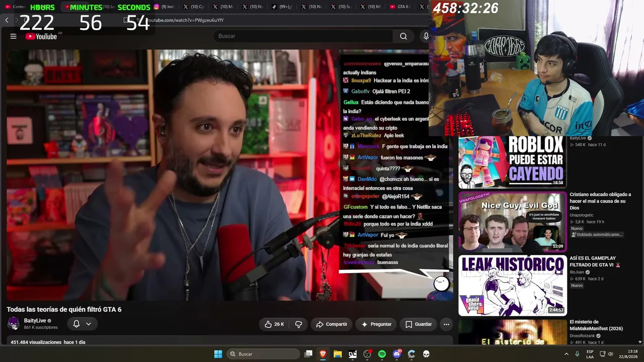The image size is (644, 362).
Task: Click the Compartir share button
Action: click(x=332, y=324)
